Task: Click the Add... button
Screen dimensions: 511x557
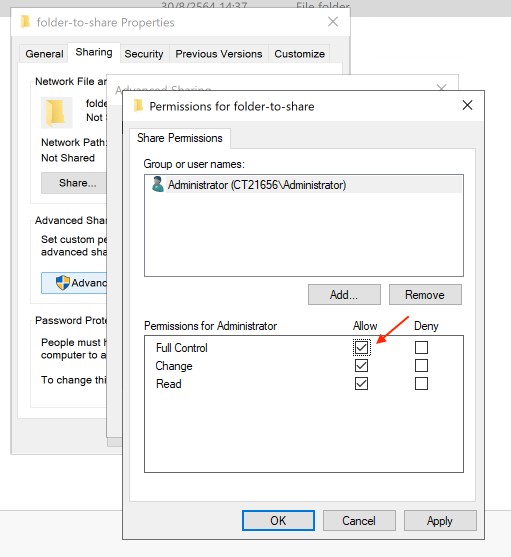Action: (344, 294)
